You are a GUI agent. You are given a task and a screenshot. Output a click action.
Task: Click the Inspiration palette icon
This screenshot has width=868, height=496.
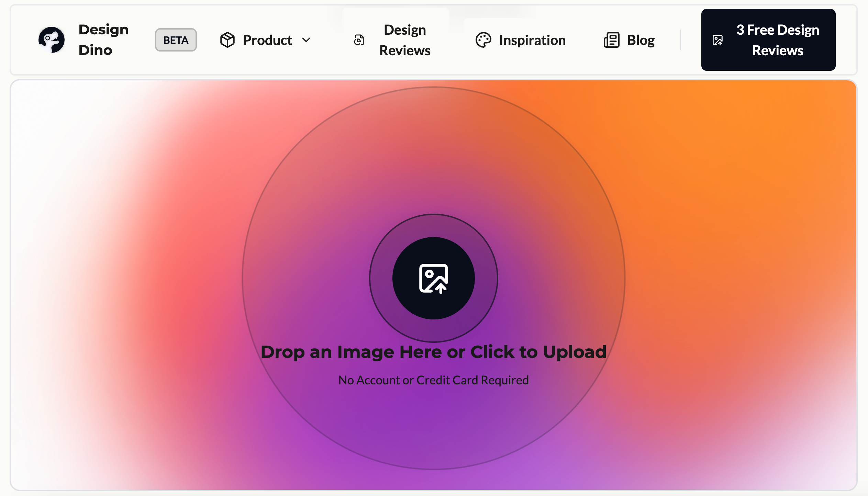tap(483, 40)
